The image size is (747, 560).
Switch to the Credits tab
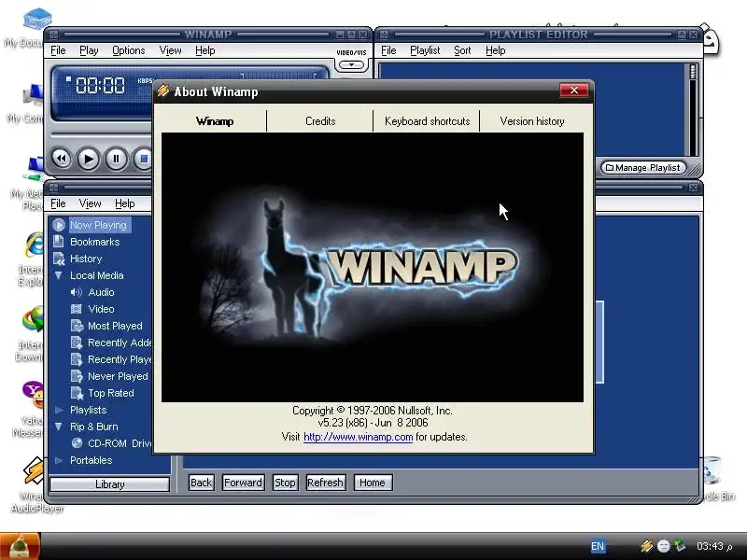(x=320, y=121)
